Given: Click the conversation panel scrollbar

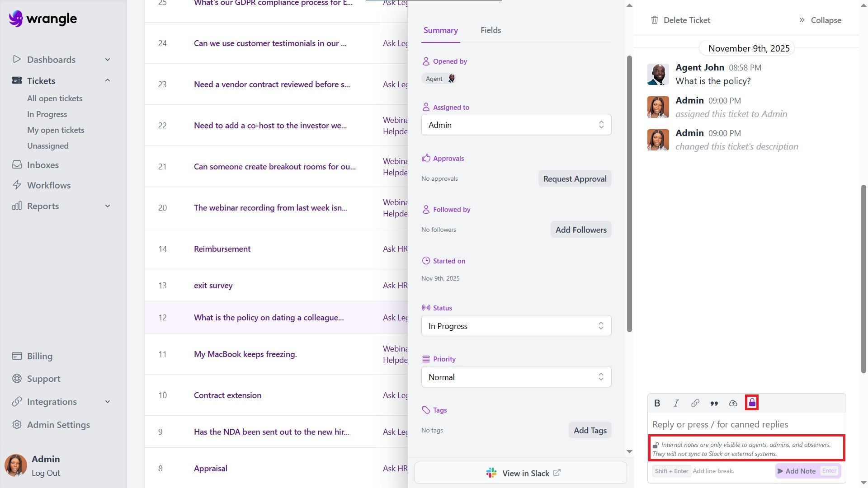Looking at the screenshot, I should click(863, 278).
